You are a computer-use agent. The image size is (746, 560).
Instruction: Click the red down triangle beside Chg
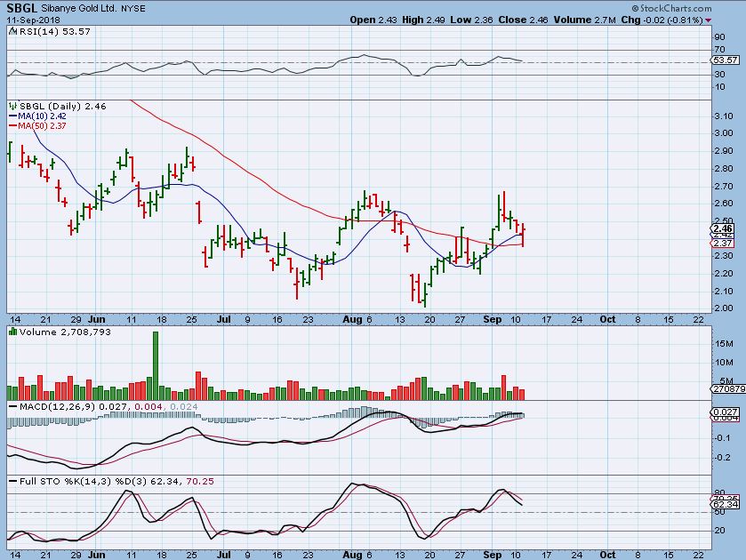pyautogui.click(x=708, y=20)
